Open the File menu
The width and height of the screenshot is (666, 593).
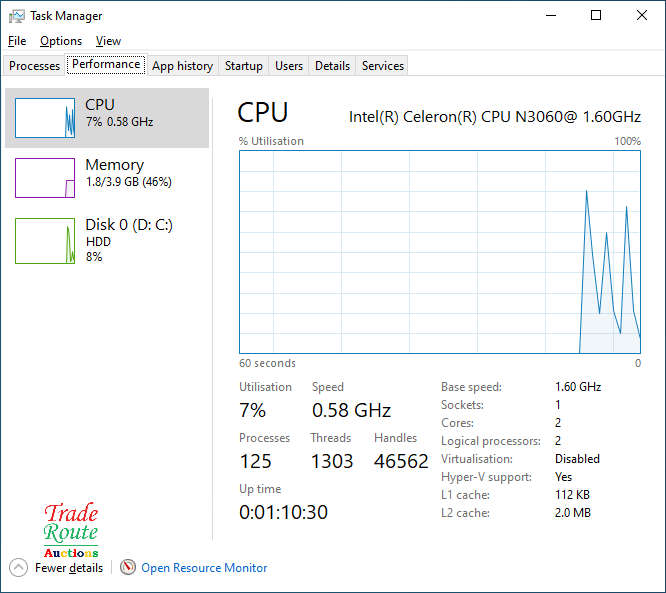click(17, 41)
